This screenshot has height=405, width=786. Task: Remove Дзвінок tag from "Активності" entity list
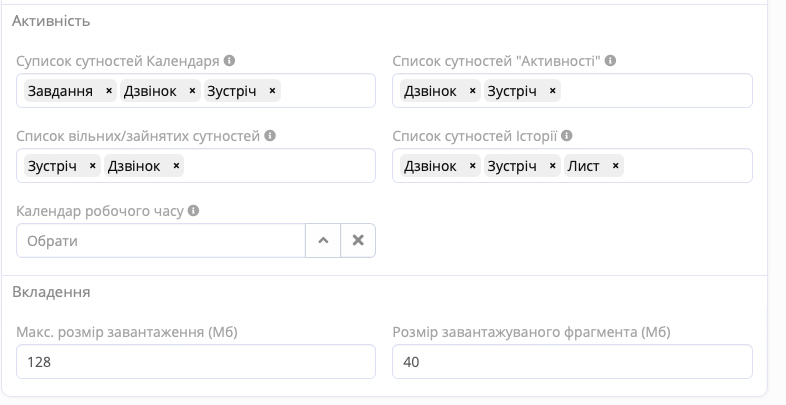tap(472, 91)
